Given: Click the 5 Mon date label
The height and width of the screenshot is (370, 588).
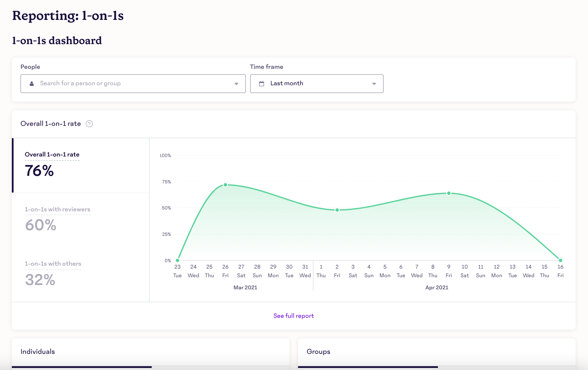Looking at the screenshot, I should 385,271.
